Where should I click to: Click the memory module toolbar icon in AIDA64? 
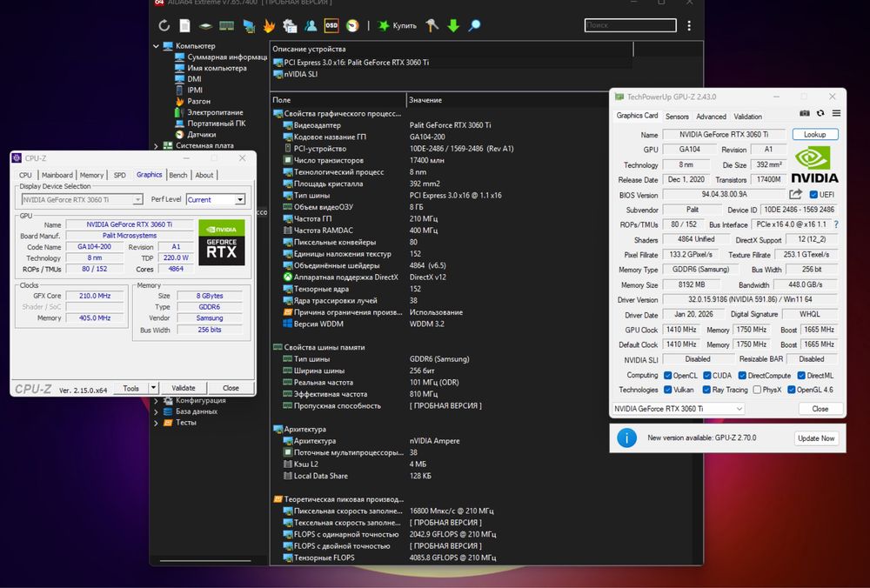(x=226, y=25)
